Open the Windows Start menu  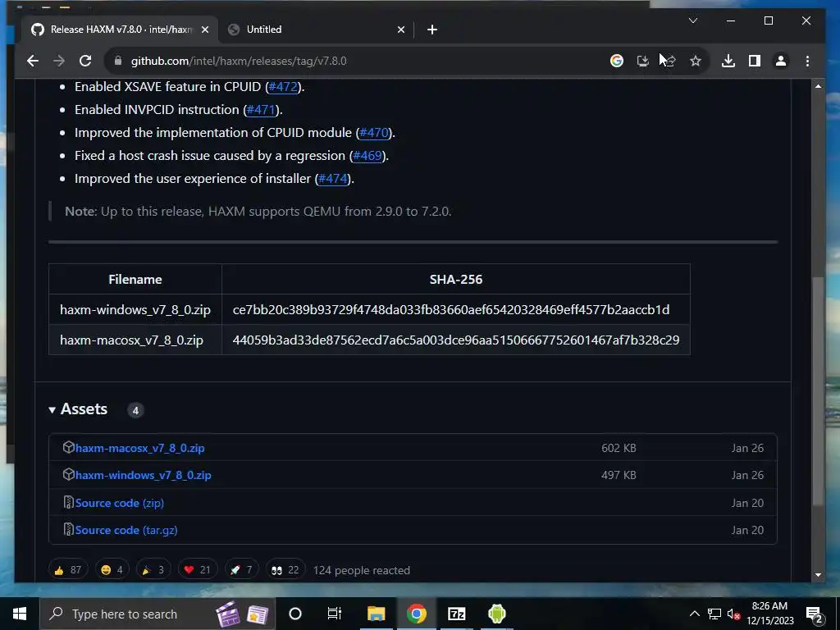coord(20,614)
